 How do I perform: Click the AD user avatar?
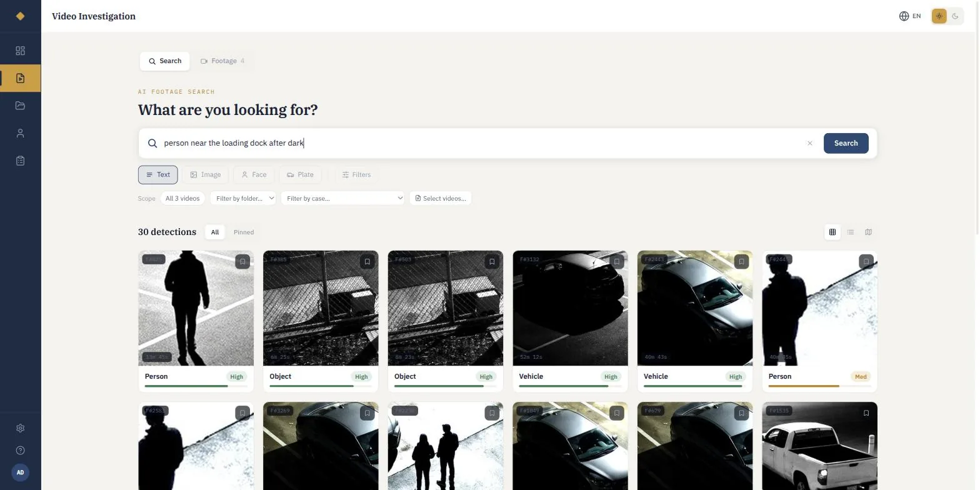tap(20, 472)
